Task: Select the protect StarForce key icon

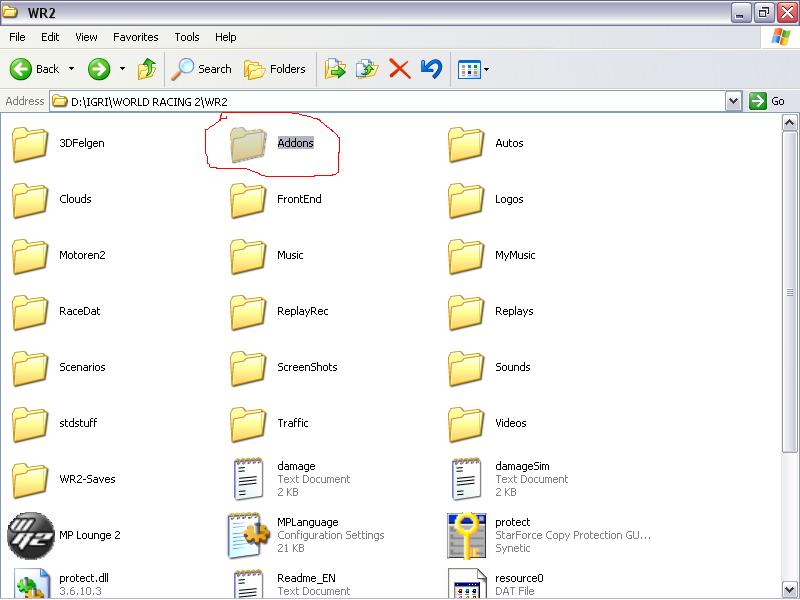Action: 466,535
